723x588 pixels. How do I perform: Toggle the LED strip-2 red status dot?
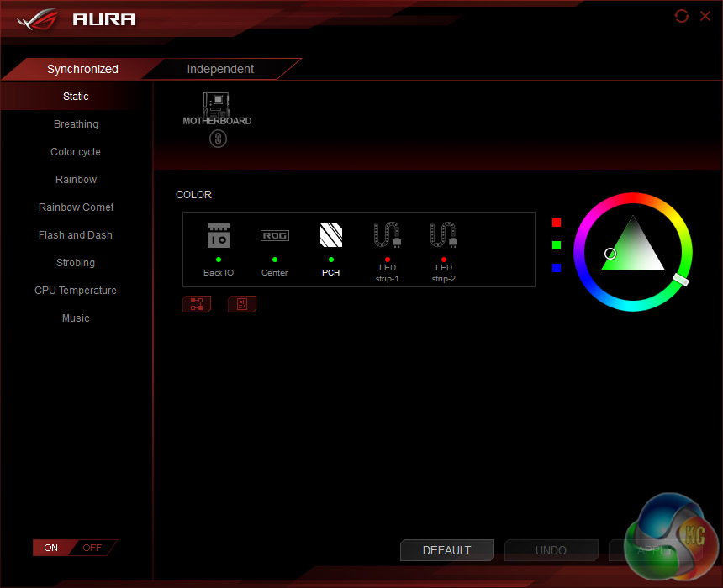click(444, 260)
